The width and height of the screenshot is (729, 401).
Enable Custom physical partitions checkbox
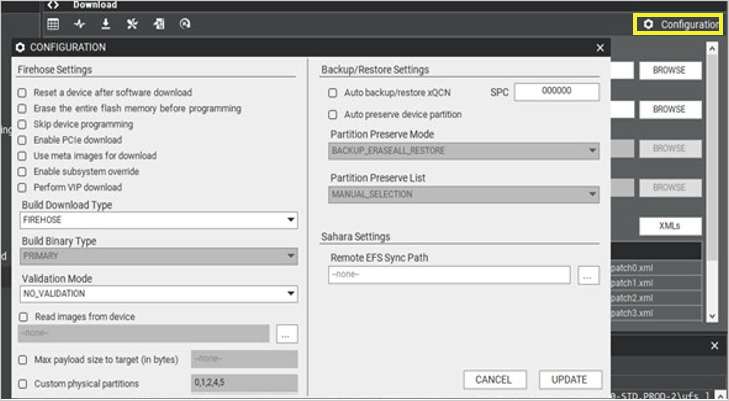click(x=22, y=384)
